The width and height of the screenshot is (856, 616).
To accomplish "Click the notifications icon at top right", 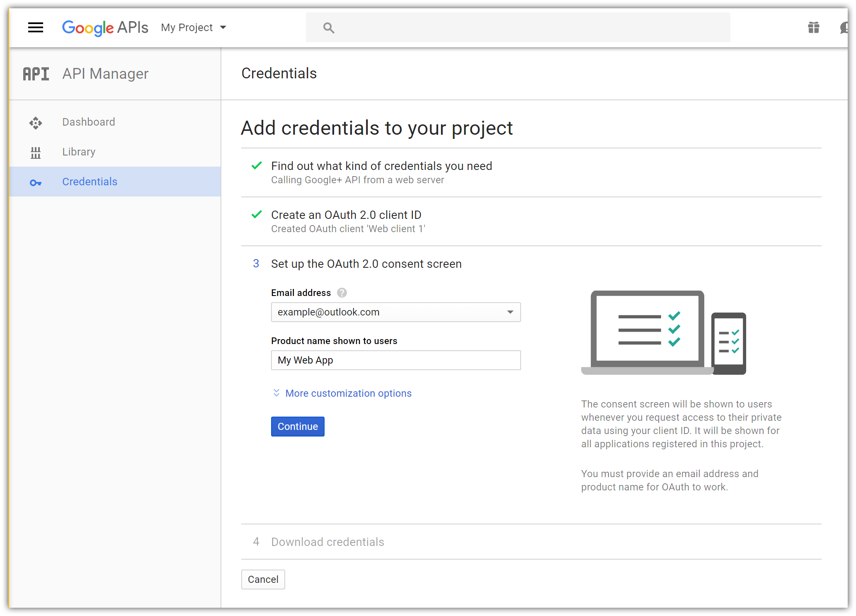I will pyautogui.click(x=843, y=28).
